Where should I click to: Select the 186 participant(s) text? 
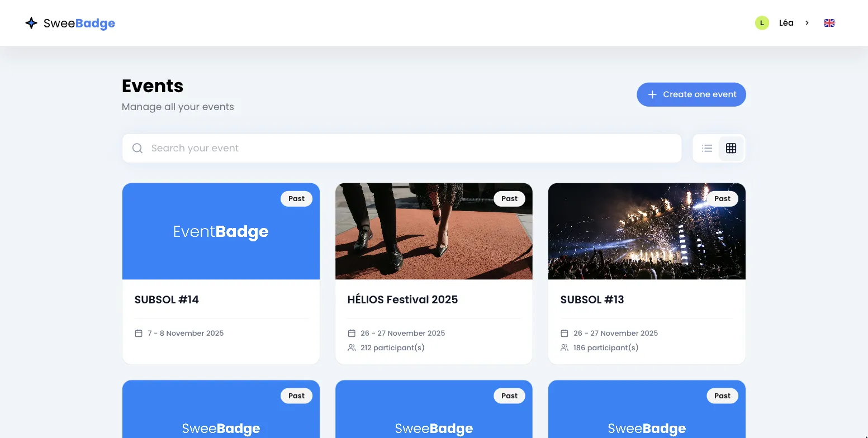[606, 347]
